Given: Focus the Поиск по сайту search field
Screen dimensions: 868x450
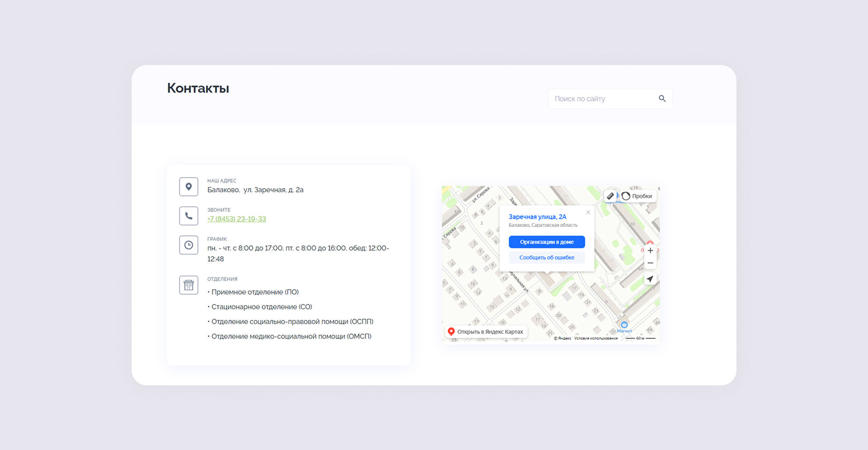Looking at the screenshot, I should (x=601, y=98).
